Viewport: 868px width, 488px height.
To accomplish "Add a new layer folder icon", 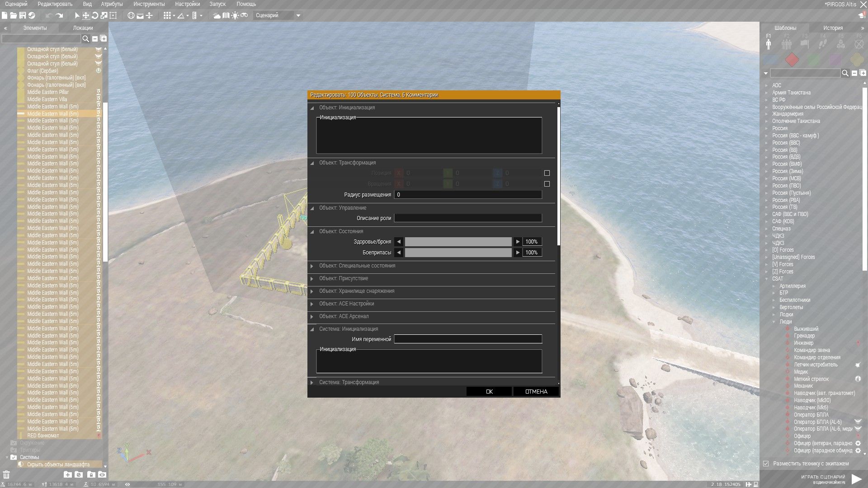I will click(x=68, y=474).
